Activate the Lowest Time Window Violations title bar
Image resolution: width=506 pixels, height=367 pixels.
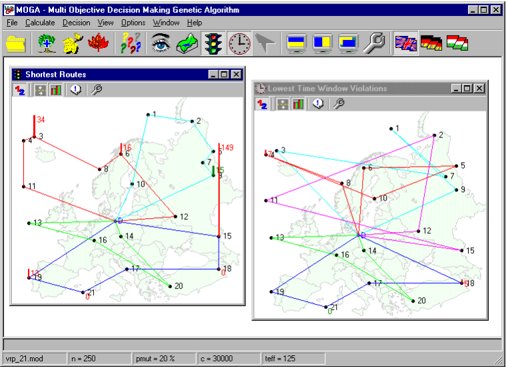click(370, 88)
